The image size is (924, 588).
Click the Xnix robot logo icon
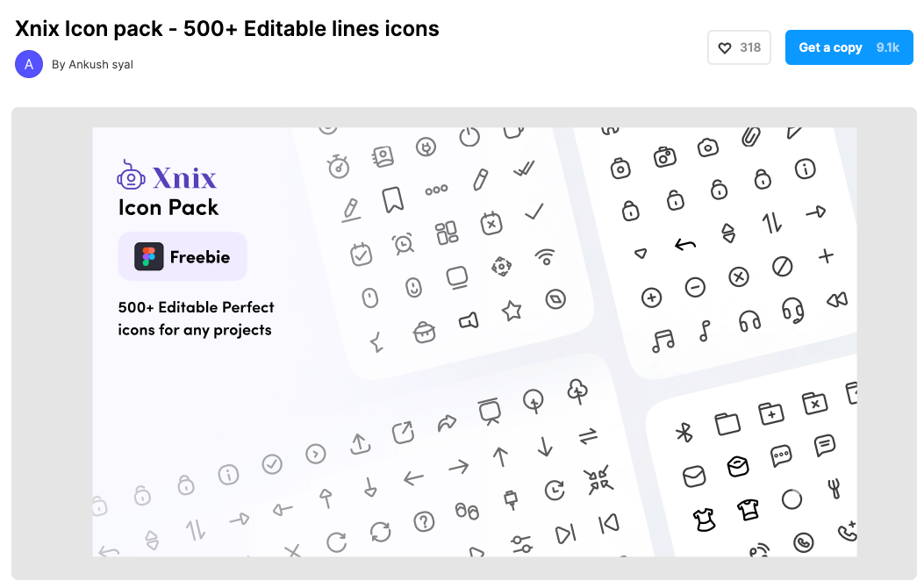(x=131, y=176)
